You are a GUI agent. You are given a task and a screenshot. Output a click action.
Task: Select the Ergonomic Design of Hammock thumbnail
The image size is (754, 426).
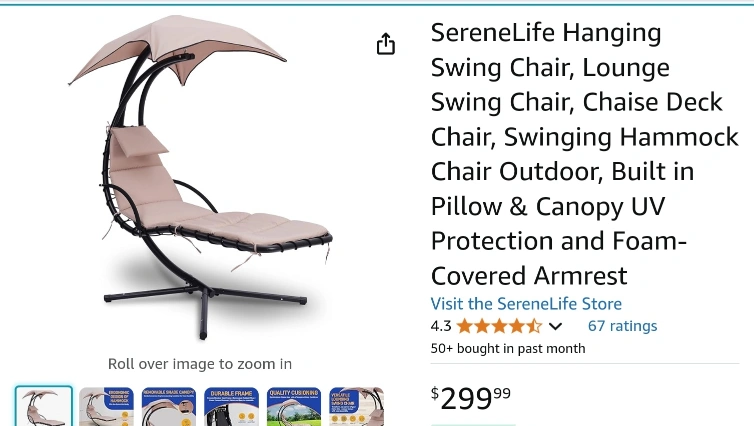point(106,406)
